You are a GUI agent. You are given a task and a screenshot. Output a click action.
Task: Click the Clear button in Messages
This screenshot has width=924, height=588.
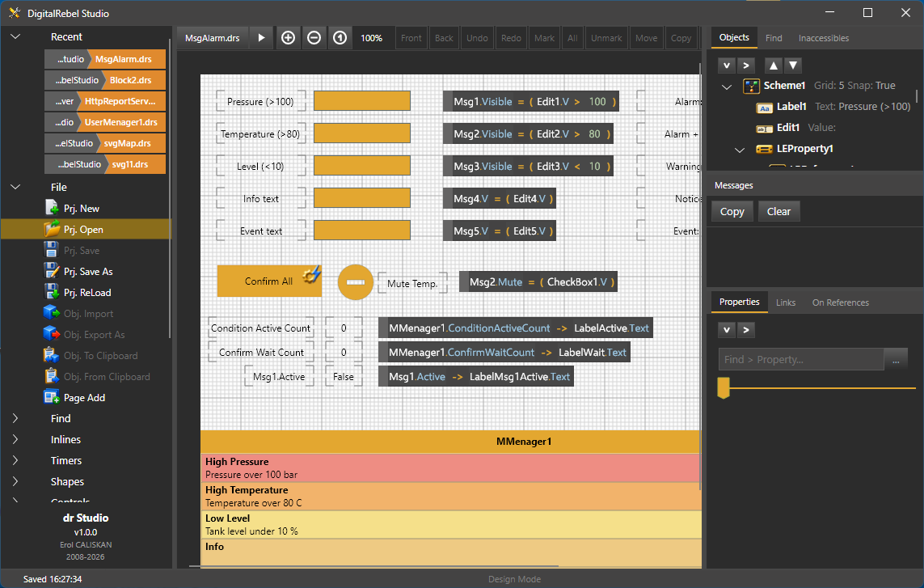coord(778,211)
